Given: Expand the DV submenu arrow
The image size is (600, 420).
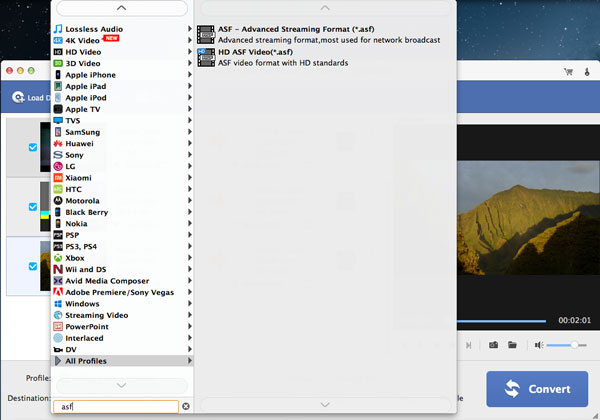Looking at the screenshot, I should [x=189, y=349].
